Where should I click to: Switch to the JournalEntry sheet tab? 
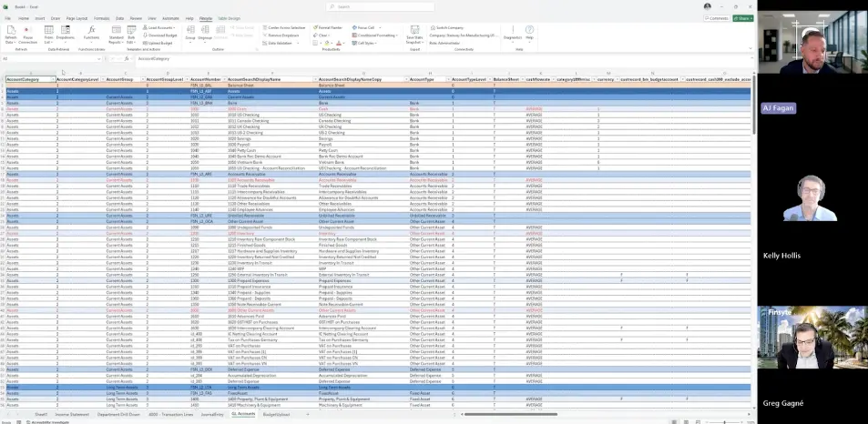pos(212,414)
